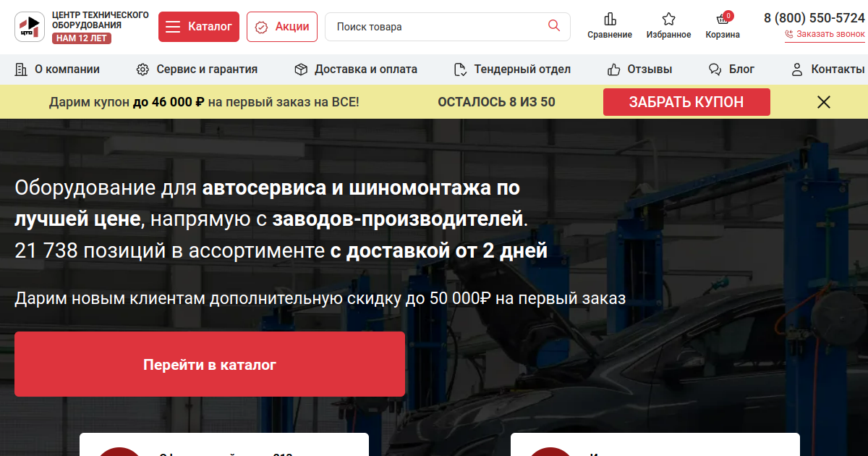Image resolution: width=868 pixels, height=456 pixels.
Task: Open the hamburger menu icon in Каталог
Action: (173, 27)
